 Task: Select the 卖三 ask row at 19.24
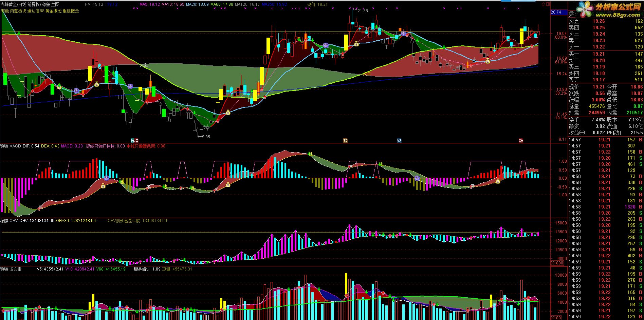[x=606, y=34]
